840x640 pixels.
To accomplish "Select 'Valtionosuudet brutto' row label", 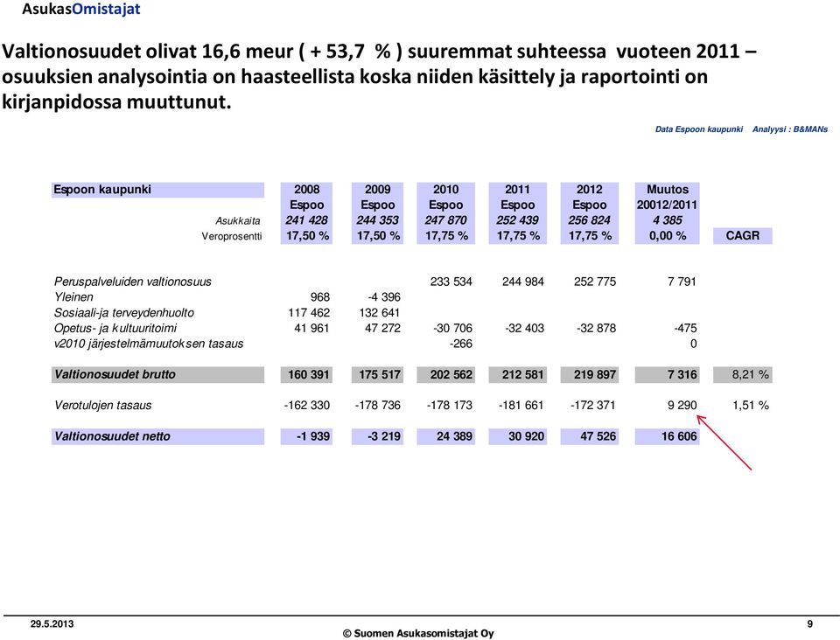I will coord(157,374).
